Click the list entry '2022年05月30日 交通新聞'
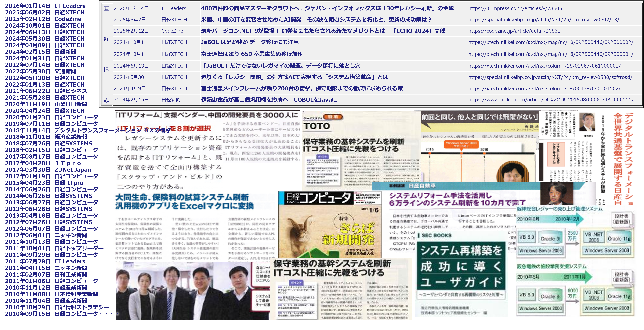This screenshot has width=644, height=330. pos(40,71)
